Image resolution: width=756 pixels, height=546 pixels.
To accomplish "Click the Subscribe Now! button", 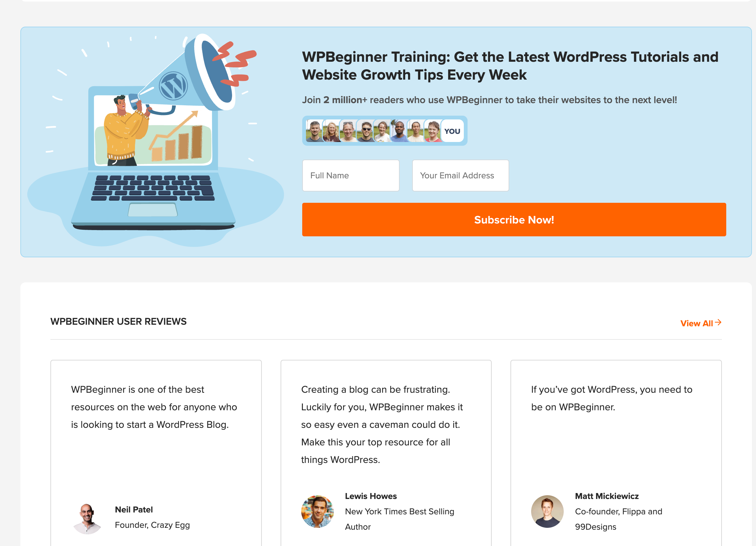I will (x=514, y=219).
